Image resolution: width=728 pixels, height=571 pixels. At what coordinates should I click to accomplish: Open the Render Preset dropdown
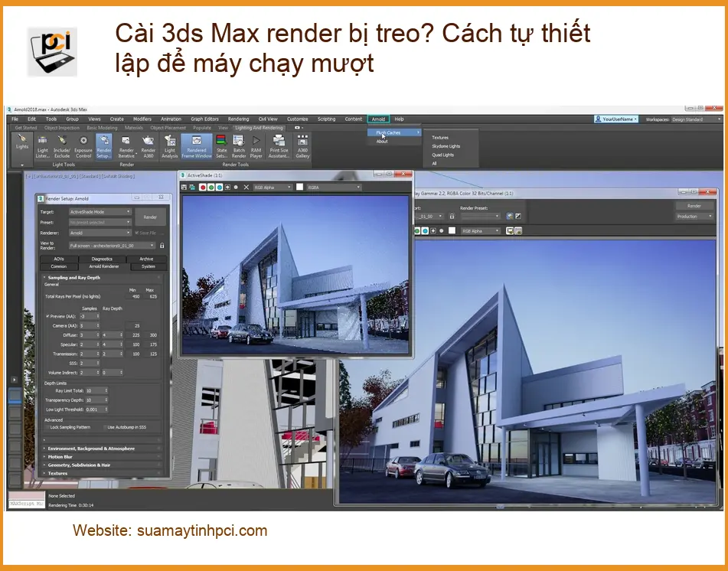click(481, 216)
